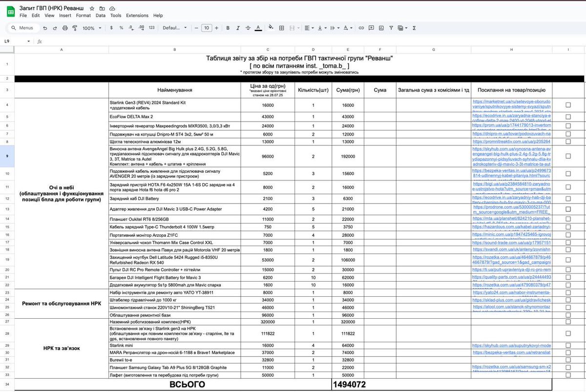Open the Name box dropdown arrow
Screen dimensions: 586x392
(28, 41)
